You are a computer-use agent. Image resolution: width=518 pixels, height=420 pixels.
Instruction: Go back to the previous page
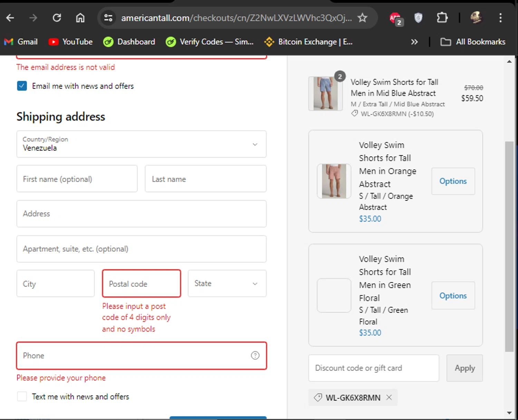pyautogui.click(x=10, y=18)
